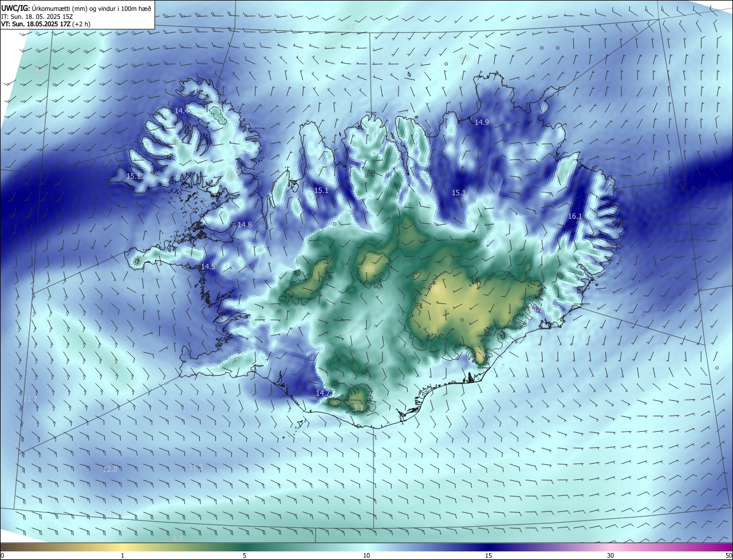Screen dimensions: 733x560
Task: Click the 9.6 value label on the map
Action: [464, 58]
